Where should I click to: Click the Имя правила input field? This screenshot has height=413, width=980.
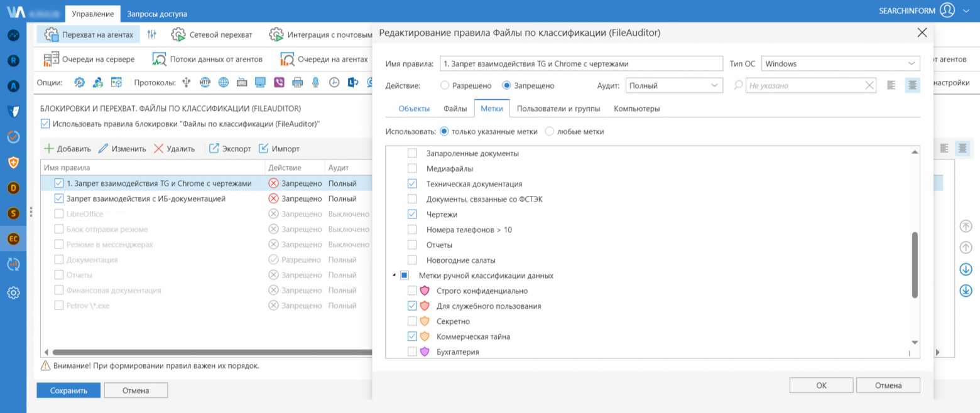(582, 63)
